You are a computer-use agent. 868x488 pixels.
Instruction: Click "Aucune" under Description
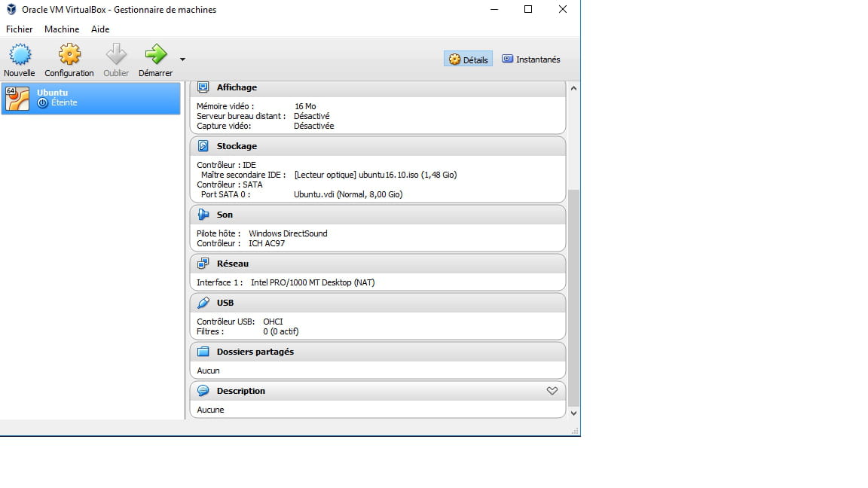point(210,410)
